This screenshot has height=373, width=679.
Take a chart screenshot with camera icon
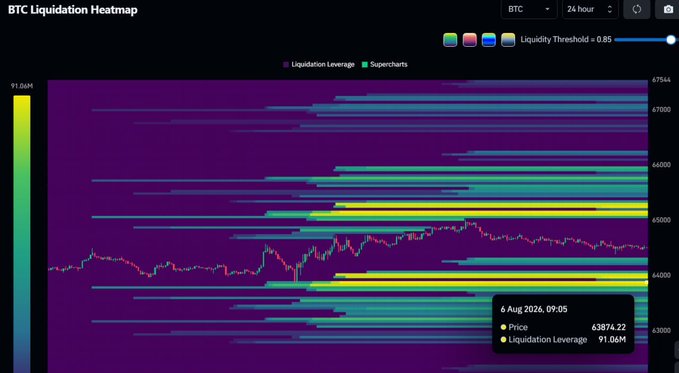(668, 9)
